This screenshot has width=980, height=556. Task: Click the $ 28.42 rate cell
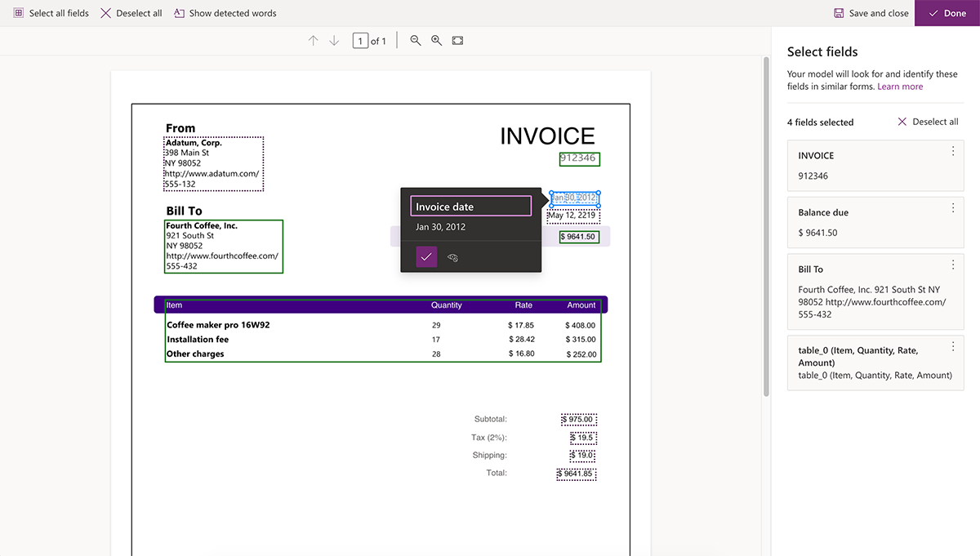521,340
